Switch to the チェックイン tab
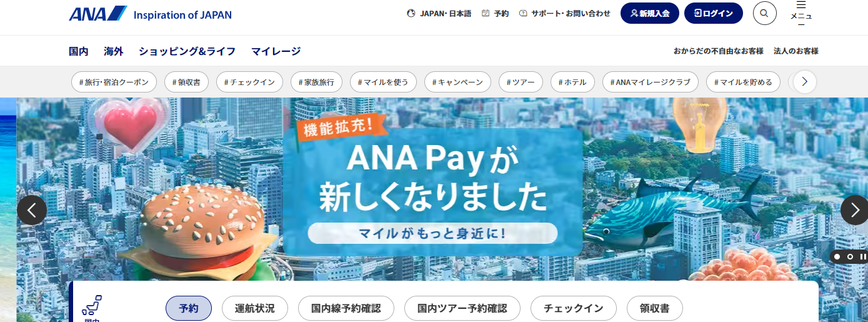This screenshot has width=868, height=322. click(573, 308)
